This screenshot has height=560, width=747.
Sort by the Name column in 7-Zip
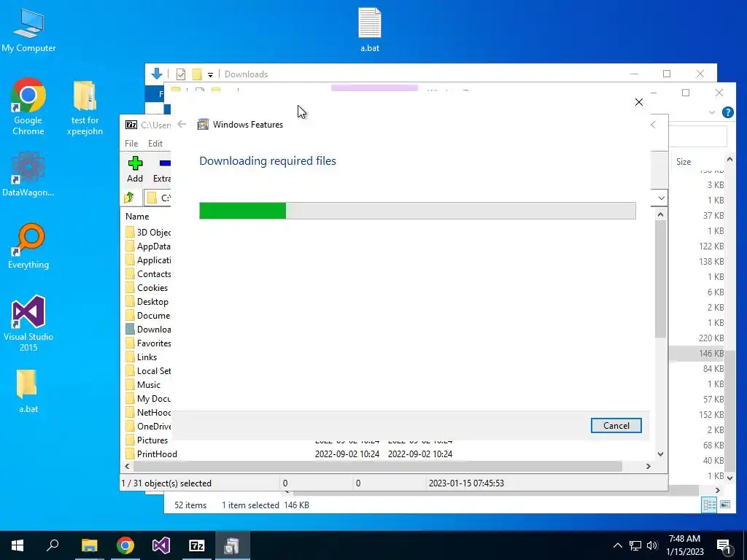click(137, 216)
